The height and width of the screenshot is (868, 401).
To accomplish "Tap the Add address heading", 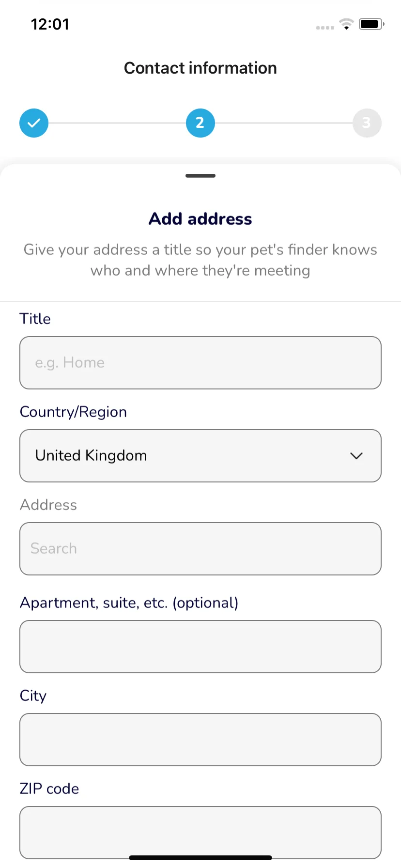I will click(x=200, y=219).
